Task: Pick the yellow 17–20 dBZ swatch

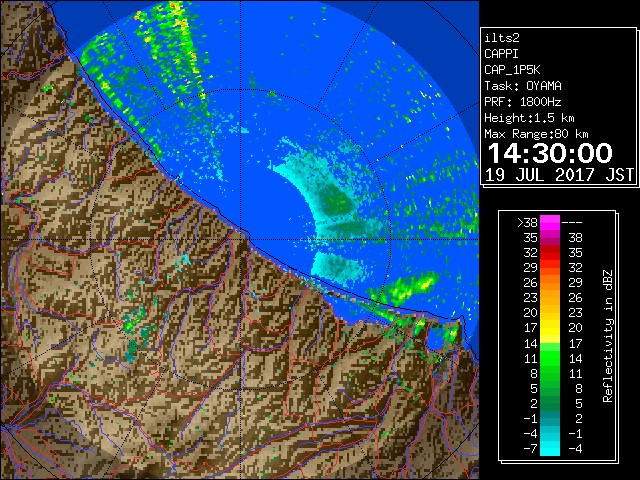Action: coord(550,328)
